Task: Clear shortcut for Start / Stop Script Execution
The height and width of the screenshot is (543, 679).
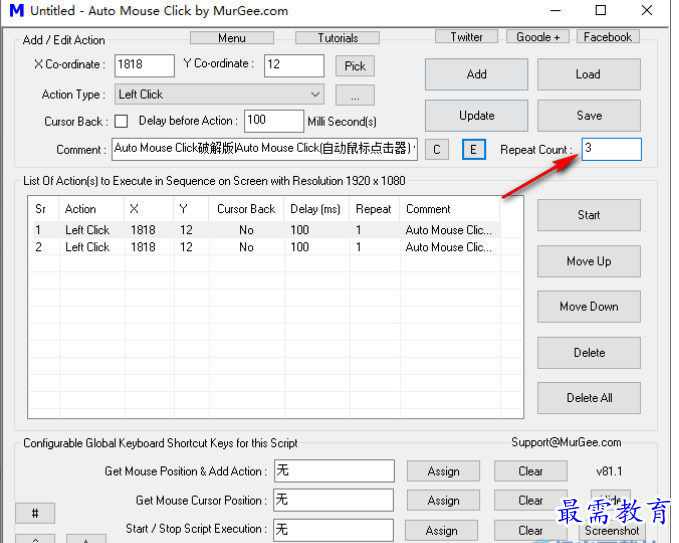Action: click(x=531, y=530)
